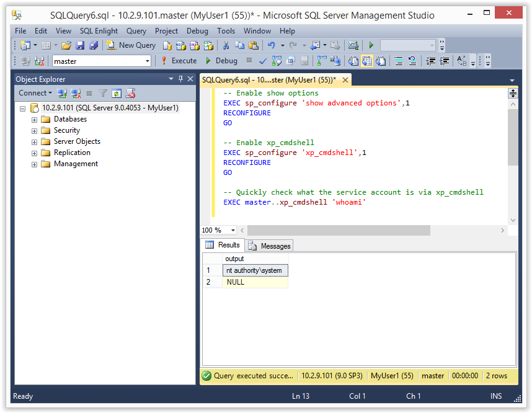Click the Connect Object Explorer icon
This screenshot has width=532, height=413.
62,93
